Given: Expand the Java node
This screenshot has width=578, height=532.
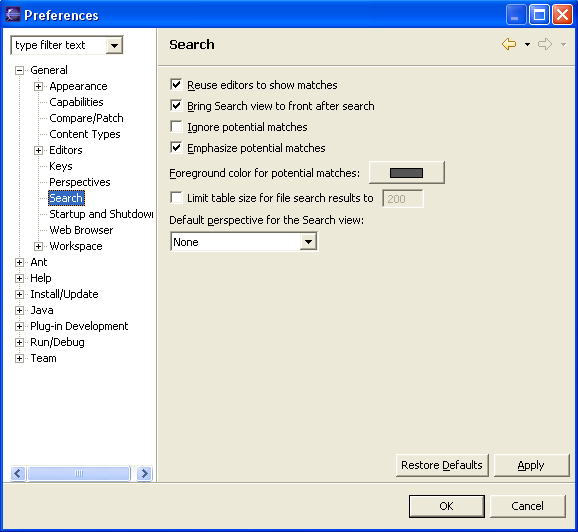Looking at the screenshot, I should point(20,310).
